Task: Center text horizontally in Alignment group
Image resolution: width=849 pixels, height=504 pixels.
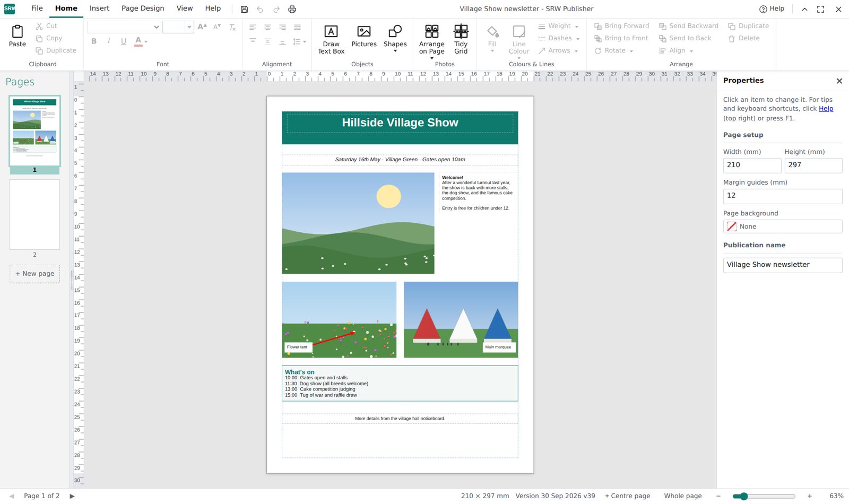Action: tap(267, 27)
